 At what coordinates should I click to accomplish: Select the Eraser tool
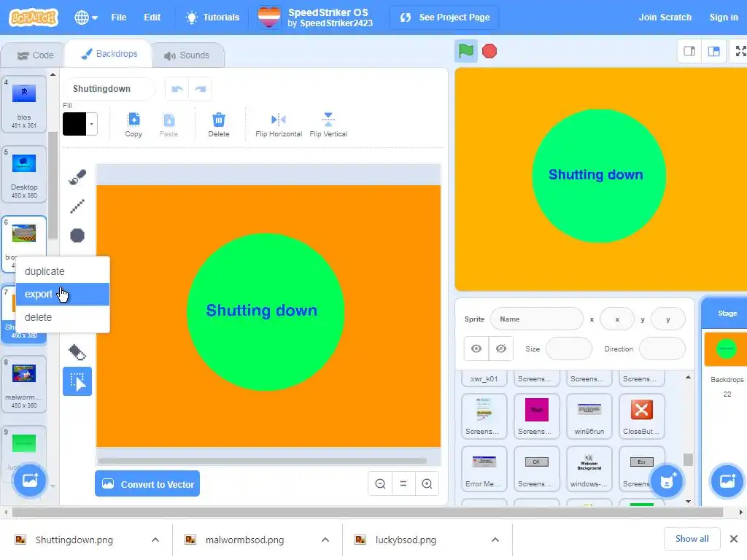click(77, 352)
